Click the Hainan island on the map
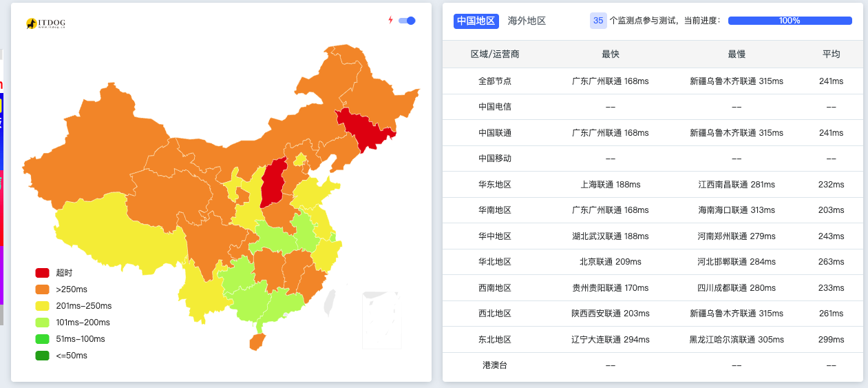 tap(257, 341)
